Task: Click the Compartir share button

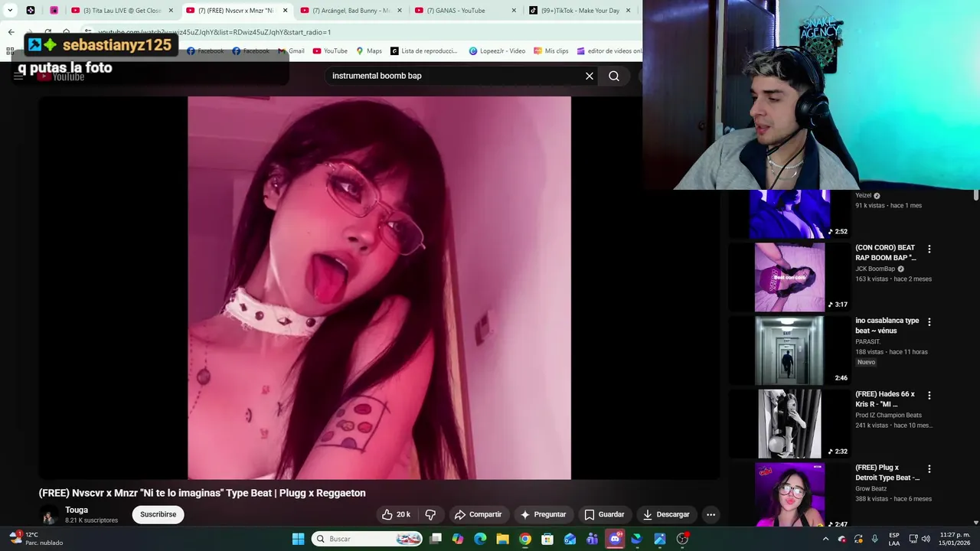Action: tap(478, 514)
